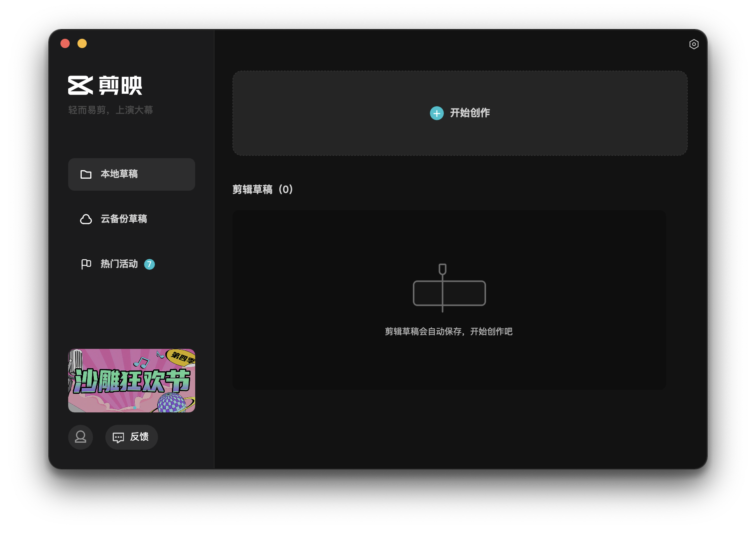
Task: Open settings hexagon icon at top right
Action: [x=694, y=44]
